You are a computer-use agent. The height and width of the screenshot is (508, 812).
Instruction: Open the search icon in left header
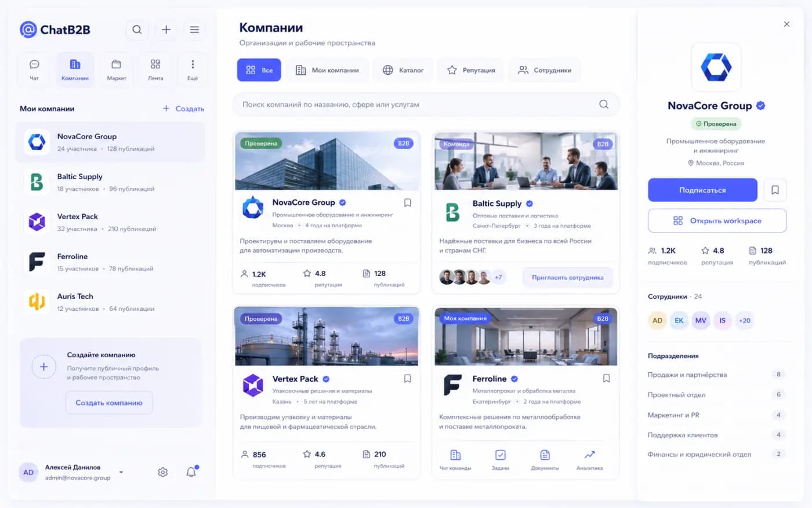pyautogui.click(x=137, y=30)
